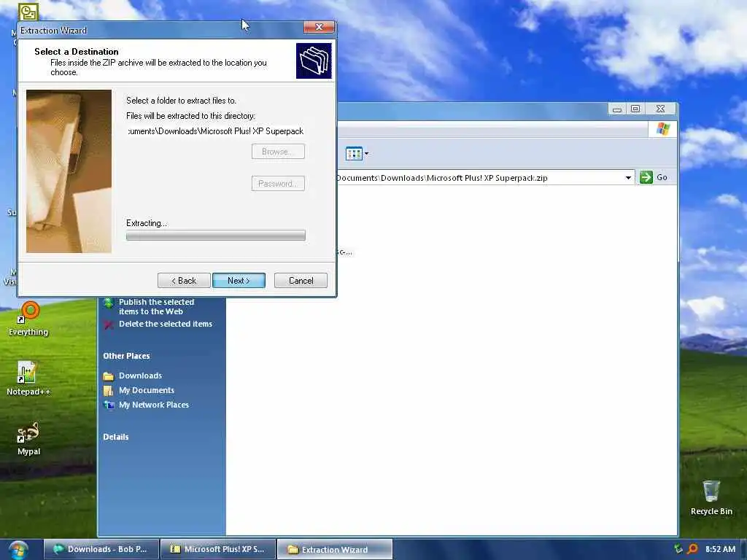The image size is (747, 560).
Task: Click the 8:52 AM system clock
Action: [x=720, y=549]
